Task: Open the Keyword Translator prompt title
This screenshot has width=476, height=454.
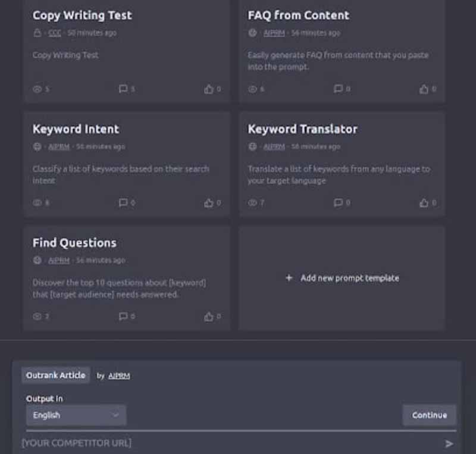Action: coord(302,129)
